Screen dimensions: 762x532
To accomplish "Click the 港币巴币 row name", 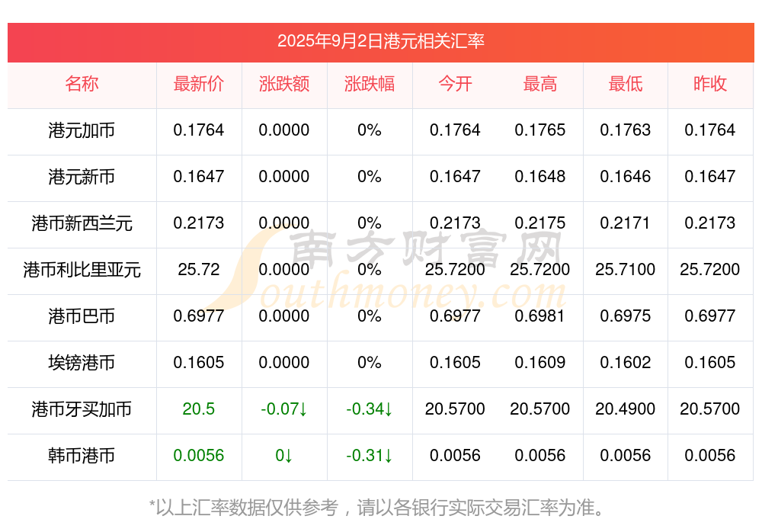I will pyautogui.click(x=82, y=316).
